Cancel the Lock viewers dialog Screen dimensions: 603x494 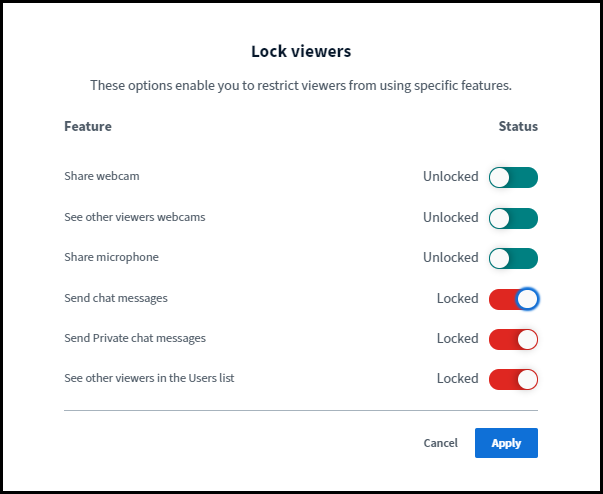(440, 443)
